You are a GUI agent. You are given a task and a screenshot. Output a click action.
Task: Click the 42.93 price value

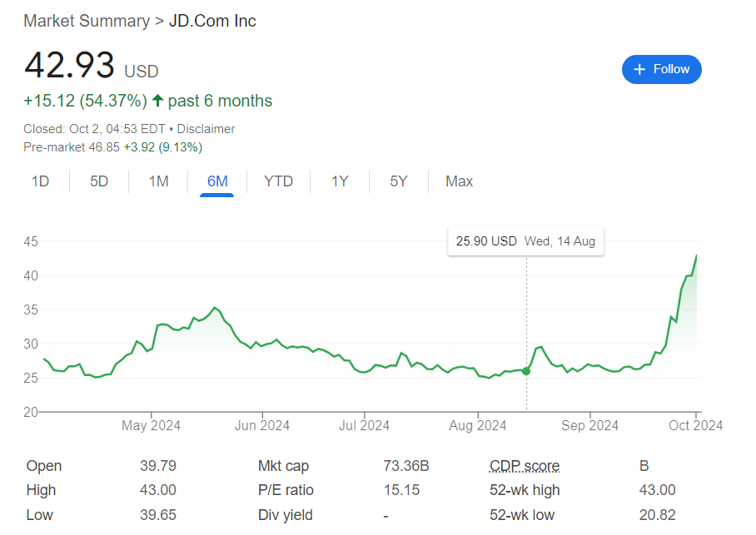point(69,65)
